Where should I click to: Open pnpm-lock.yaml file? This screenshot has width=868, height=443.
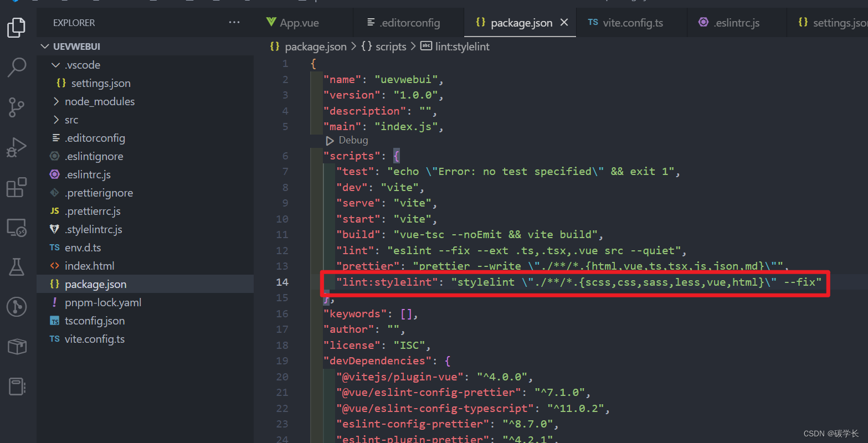[x=145, y=302]
